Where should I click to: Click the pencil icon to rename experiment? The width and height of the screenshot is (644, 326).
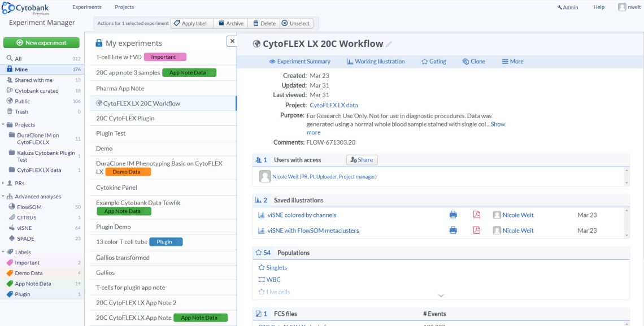click(389, 44)
